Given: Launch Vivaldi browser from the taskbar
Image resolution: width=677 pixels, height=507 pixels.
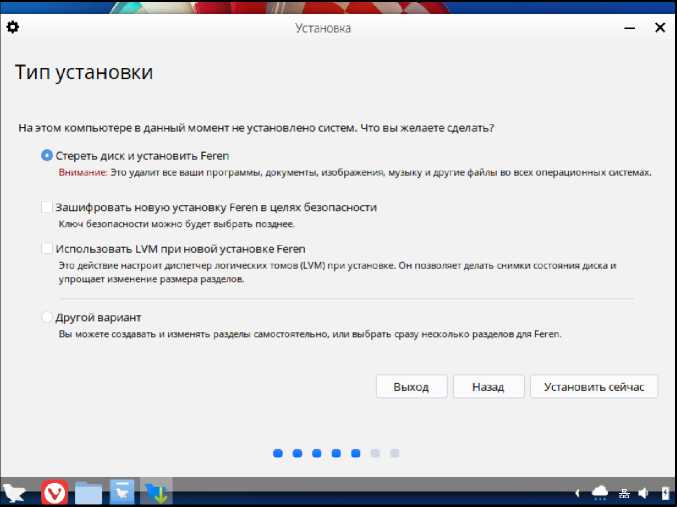Looking at the screenshot, I should pyautogui.click(x=54, y=492).
